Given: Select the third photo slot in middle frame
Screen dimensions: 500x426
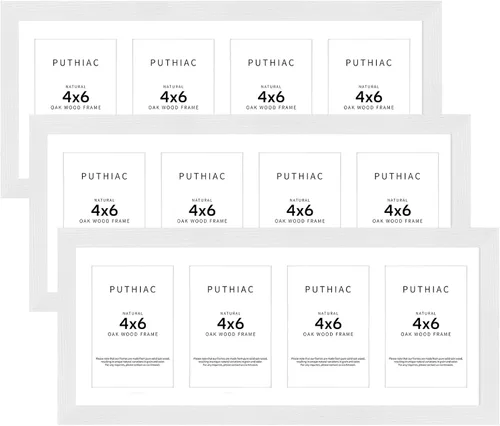Looking at the screenshot, I should point(300,190).
